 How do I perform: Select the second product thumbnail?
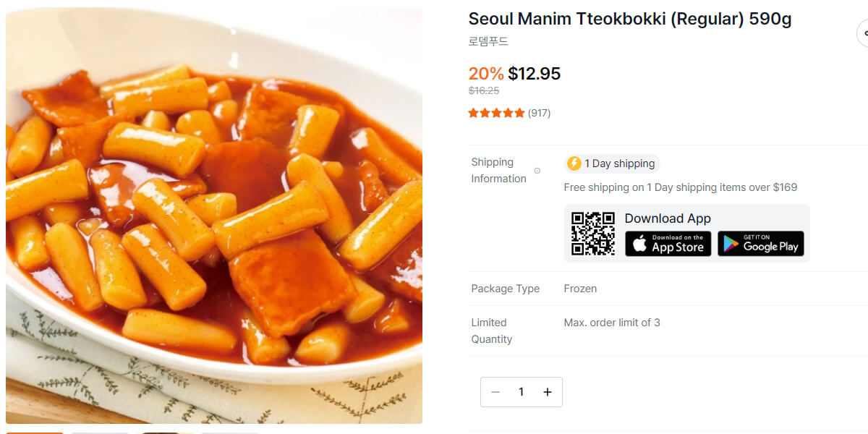[100, 432]
